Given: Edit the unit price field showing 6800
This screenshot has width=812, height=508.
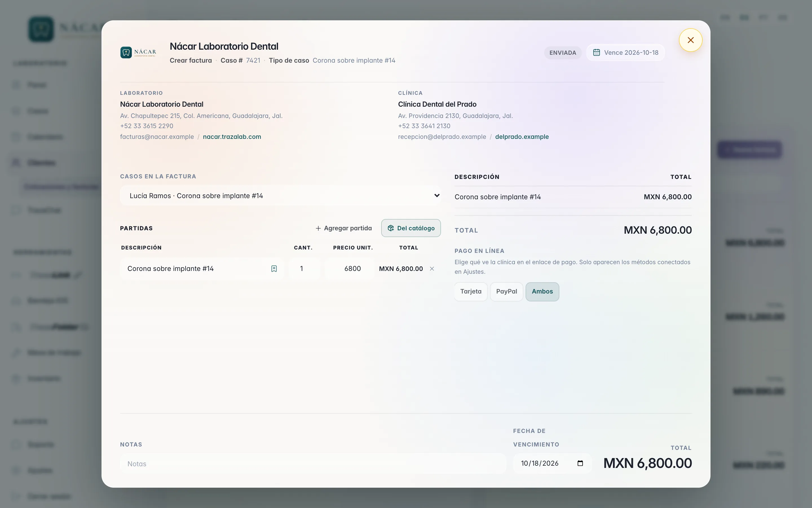Looking at the screenshot, I should 350,268.
